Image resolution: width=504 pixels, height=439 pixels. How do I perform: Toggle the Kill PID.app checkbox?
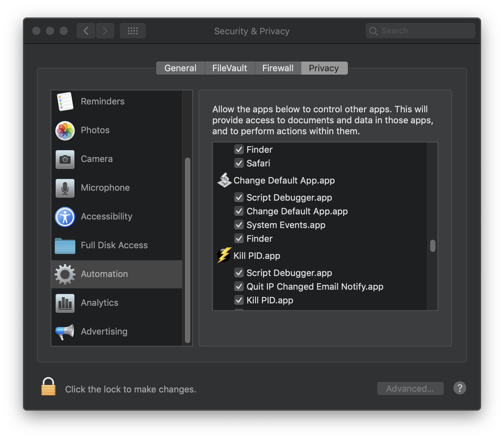coord(239,300)
